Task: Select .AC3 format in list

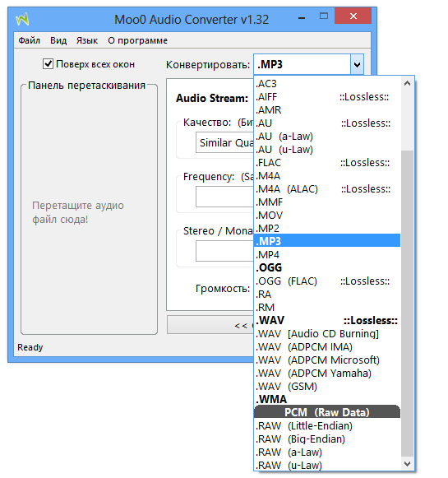Action: [327, 84]
